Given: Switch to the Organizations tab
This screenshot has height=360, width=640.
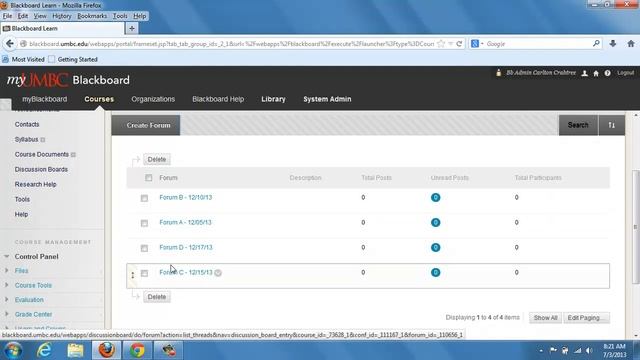Looking at the screenshot, I should 153,99.
